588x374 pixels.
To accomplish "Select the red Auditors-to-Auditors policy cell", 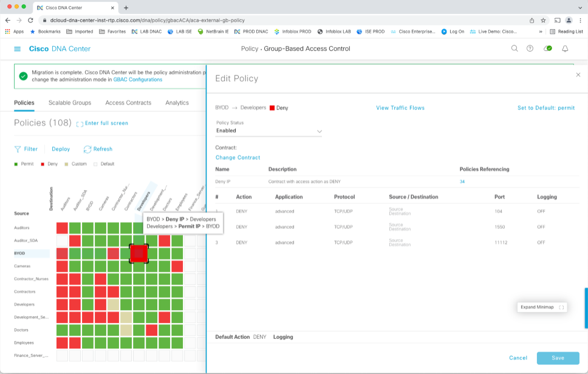I will [x=62, y=228].
